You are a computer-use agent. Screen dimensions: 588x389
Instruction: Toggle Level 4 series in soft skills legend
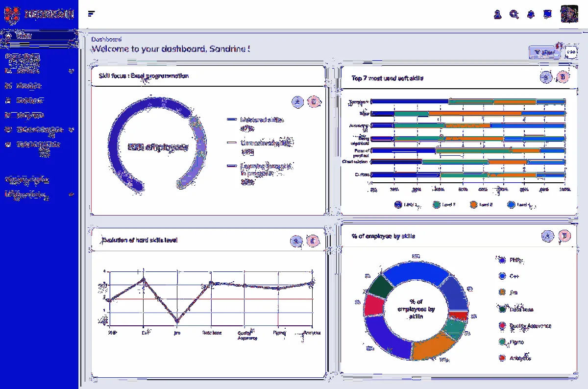[x=519, y=205]
